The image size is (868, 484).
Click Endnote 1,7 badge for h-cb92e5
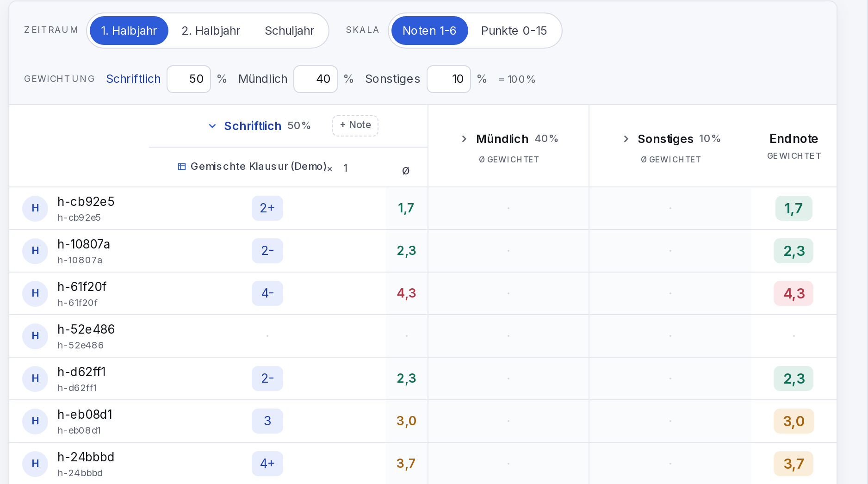[794, 208]
